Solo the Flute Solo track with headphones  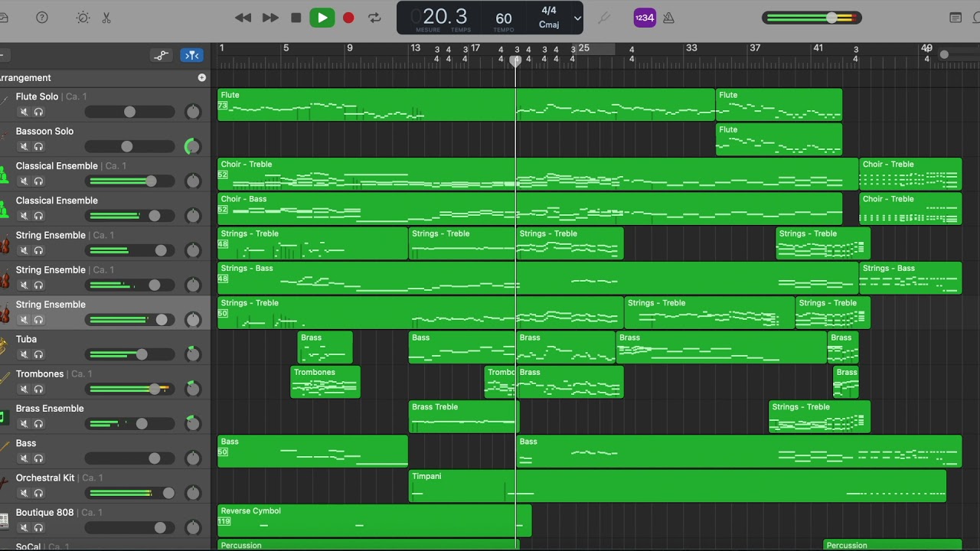[x=38, y=112]
